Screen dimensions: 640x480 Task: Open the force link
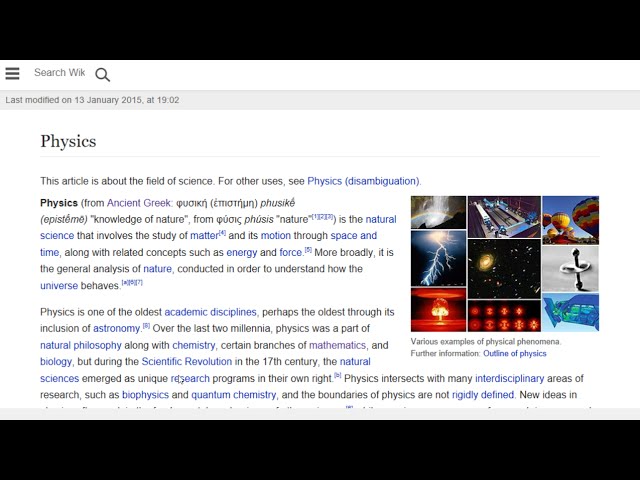pos(290,253)
